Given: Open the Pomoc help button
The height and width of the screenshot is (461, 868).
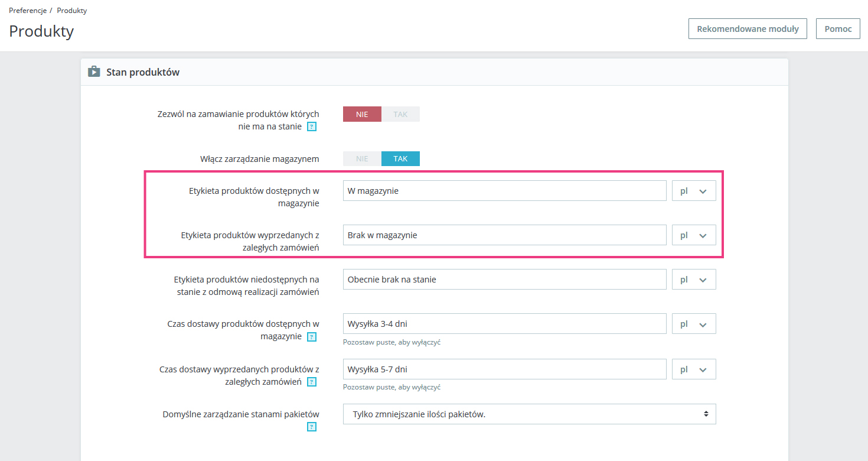Looking at the screenshot, I should [x=838, y=29].
